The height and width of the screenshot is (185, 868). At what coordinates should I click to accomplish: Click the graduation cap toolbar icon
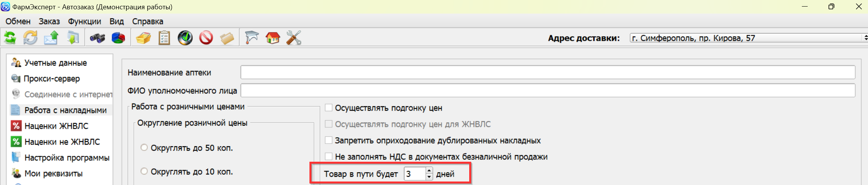[x=251, y=38]
